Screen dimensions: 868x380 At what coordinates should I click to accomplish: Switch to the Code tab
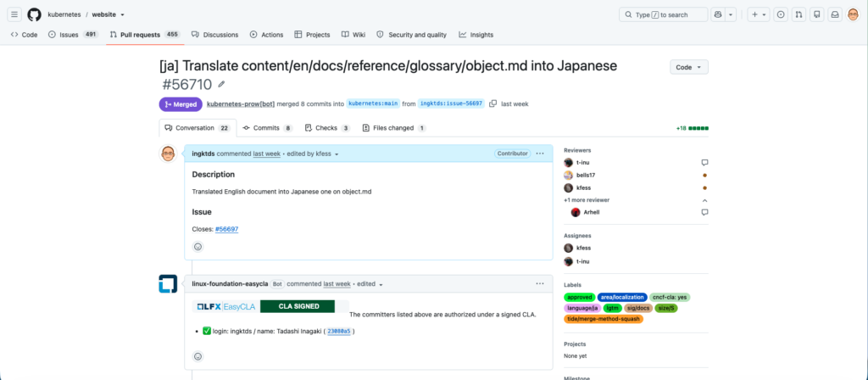click(x=25, y=34)
